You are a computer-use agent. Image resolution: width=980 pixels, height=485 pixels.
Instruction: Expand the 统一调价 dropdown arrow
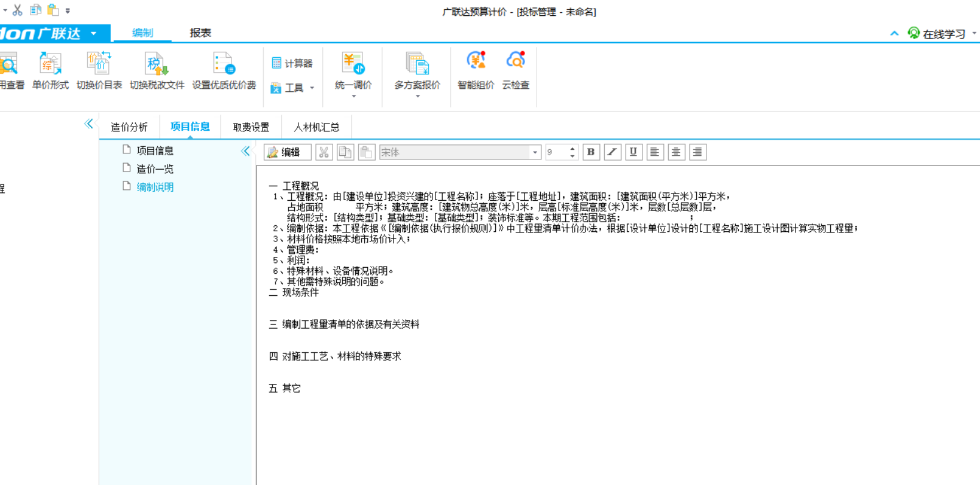(353, 96)
